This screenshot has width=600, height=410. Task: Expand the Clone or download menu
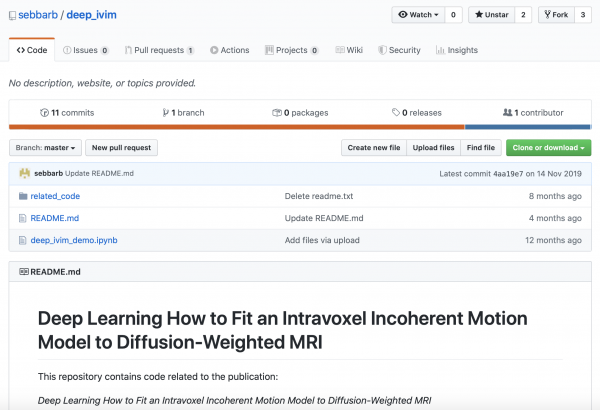pyautogui.click(x=549, y=148)
